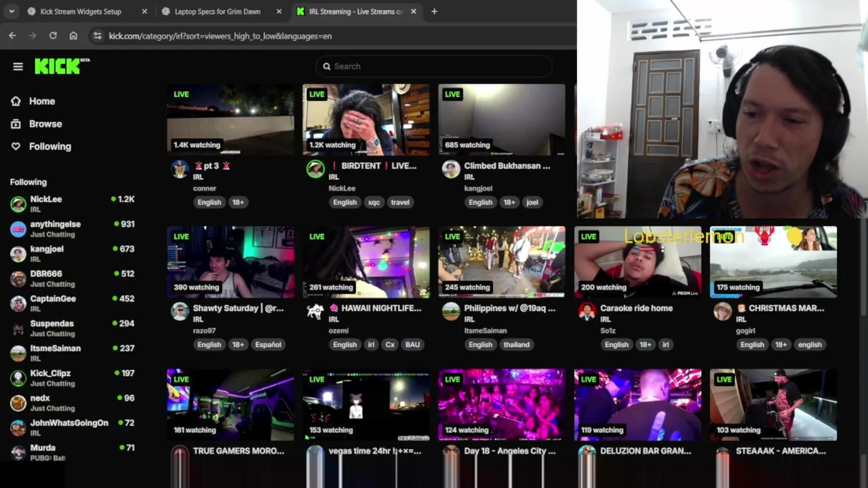Open CHRISTMAS MAR stream thumbnail

[773, 262]
